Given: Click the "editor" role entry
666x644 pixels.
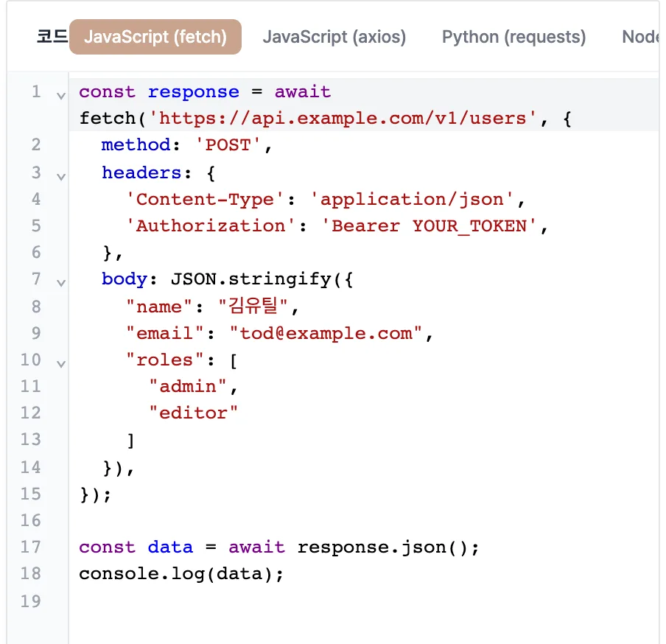Looking at the screenshot, I should point(193,413).
